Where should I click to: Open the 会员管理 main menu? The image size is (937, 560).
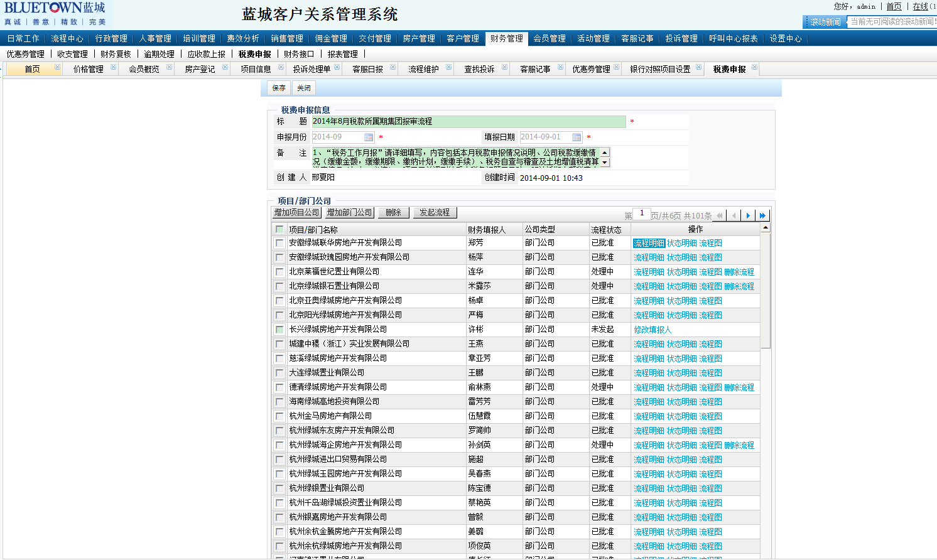point(550,38)
